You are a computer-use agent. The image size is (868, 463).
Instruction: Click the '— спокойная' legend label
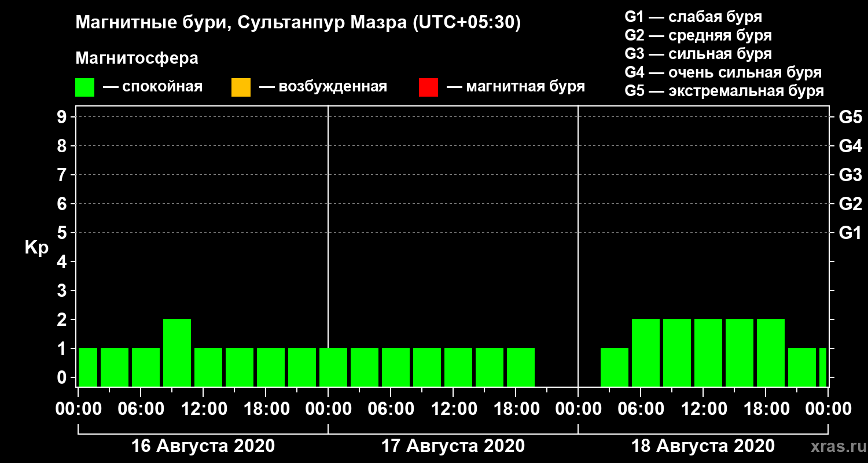point(153,87)
